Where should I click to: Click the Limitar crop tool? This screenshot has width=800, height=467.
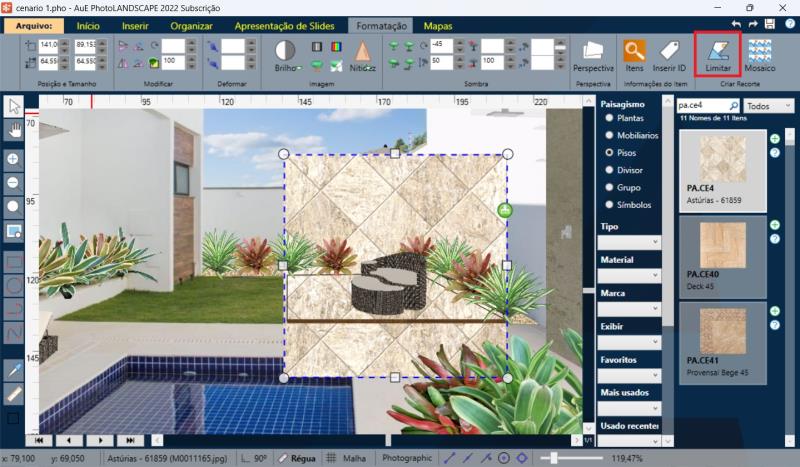[x=717, y=54]
